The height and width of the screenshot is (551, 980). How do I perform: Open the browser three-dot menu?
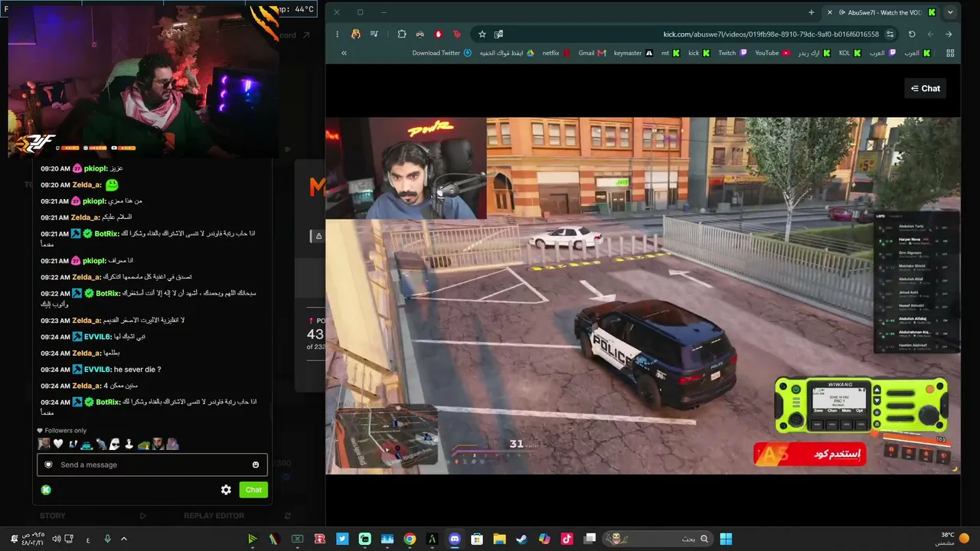click(x=337, y=34)
